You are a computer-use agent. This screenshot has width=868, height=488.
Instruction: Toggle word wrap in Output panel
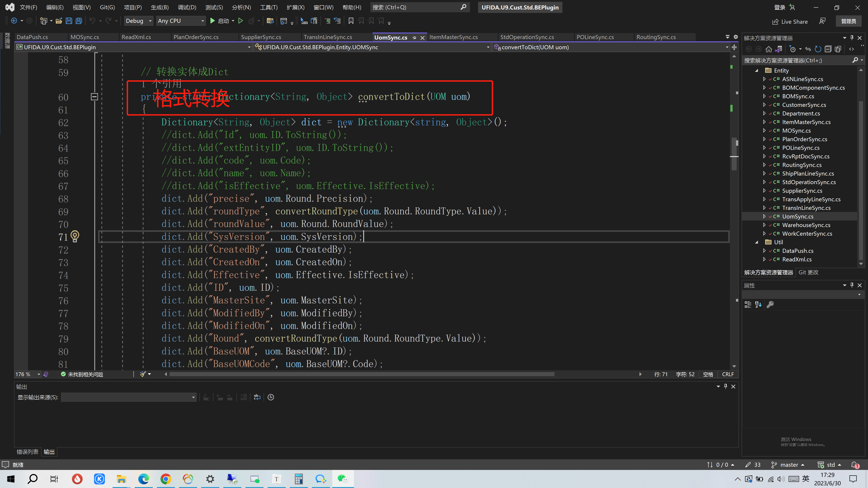(257, 397)
